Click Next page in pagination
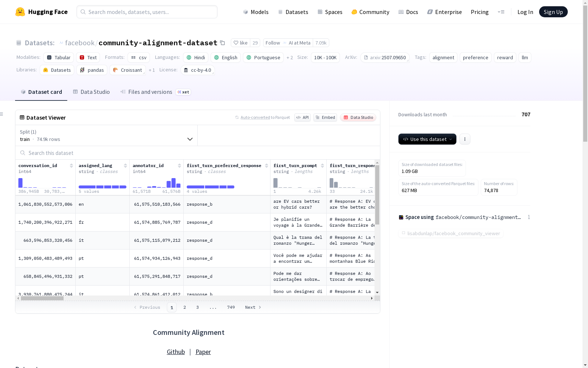 [253, 307]
